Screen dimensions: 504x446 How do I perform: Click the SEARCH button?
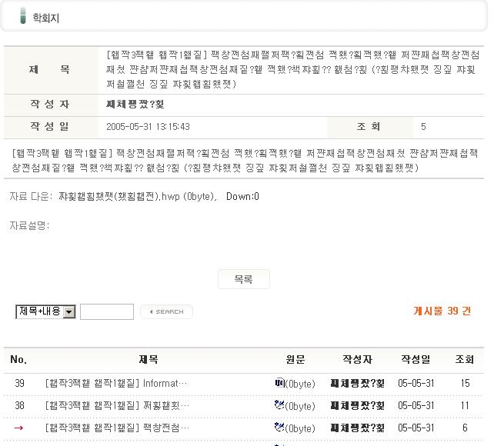(x=166, y=311)
